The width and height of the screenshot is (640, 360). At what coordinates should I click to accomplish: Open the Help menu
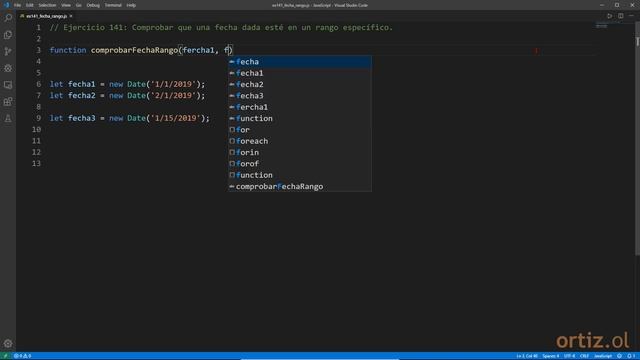[131, 5]
